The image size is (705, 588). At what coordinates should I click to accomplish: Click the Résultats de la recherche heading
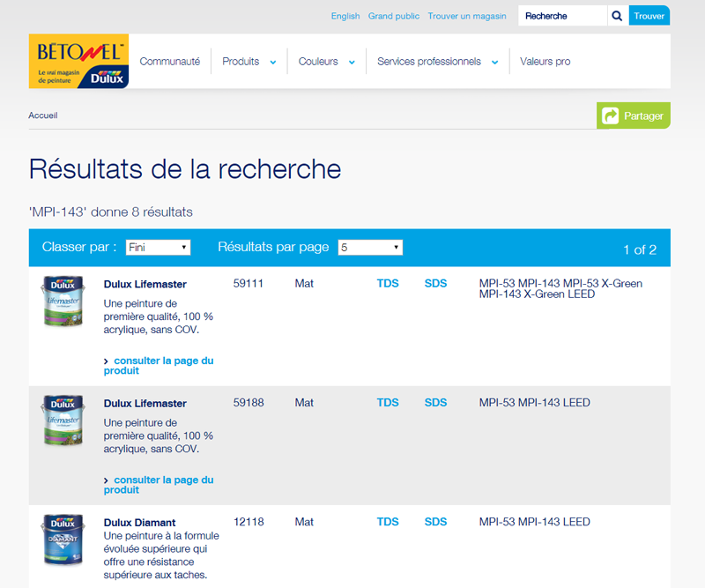click(185, 169)
